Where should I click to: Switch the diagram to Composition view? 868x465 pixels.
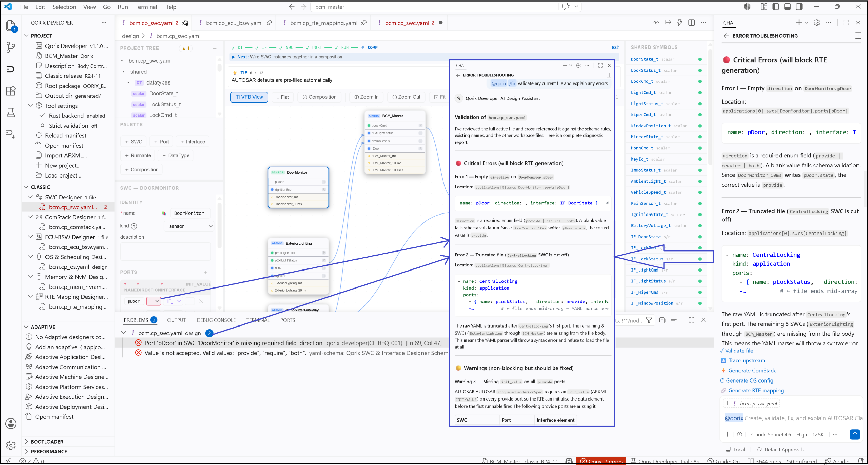[x=319, y=97]
